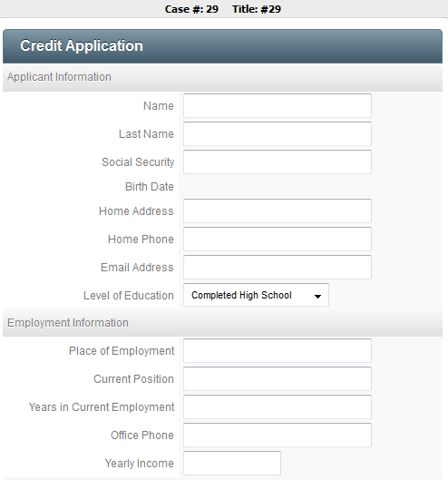Click the Email Address input
This screenshot has height=480, width=448.
click(x=278, y=268)
